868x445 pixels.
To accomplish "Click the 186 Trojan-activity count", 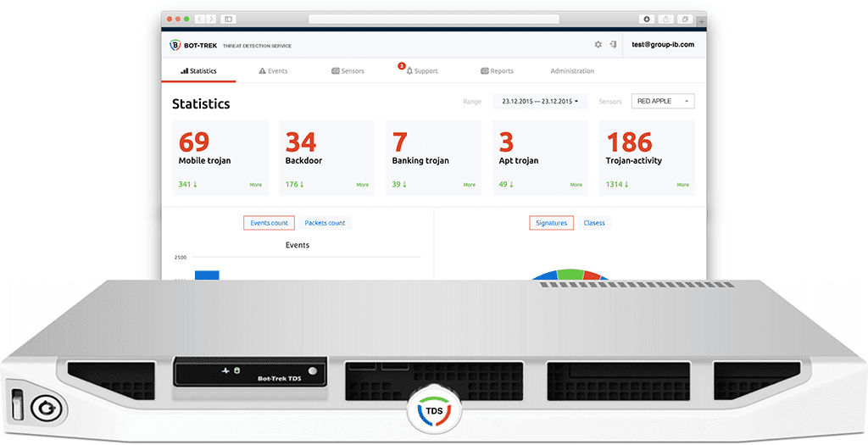I will click(629, 142).
